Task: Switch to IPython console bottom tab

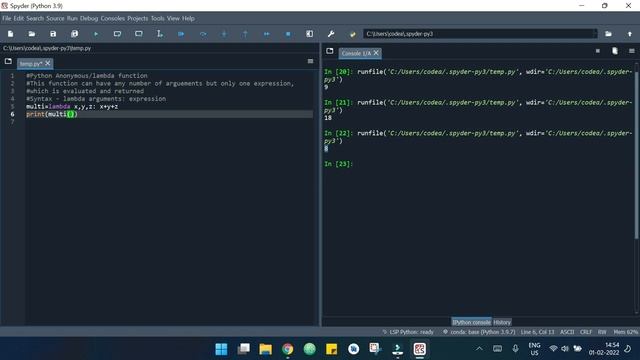Action: [471, 322]
